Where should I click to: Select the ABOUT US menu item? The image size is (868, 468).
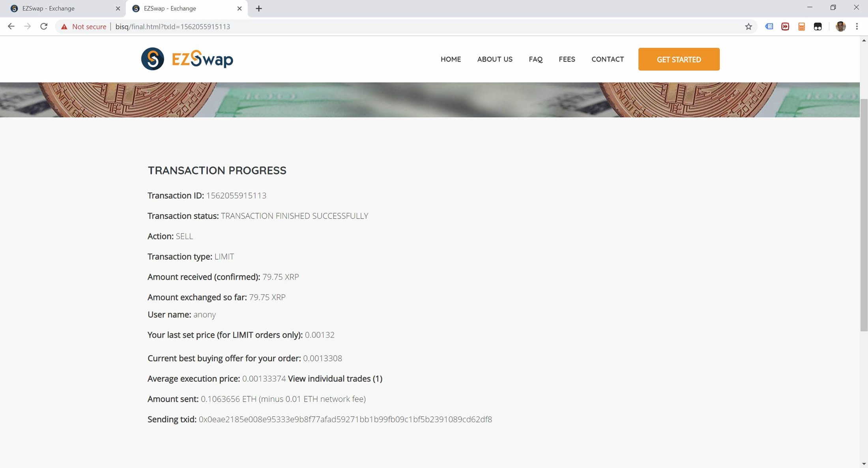(x=495, y=59)
